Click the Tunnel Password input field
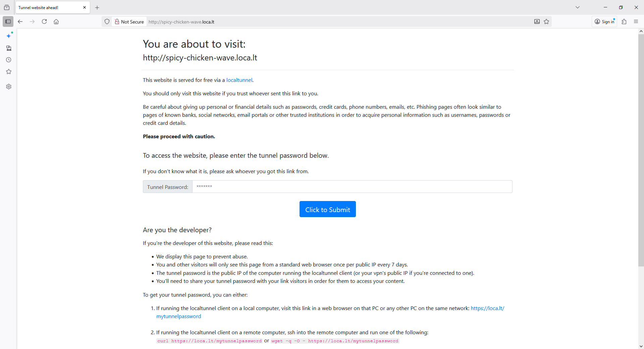 [352, 187]
